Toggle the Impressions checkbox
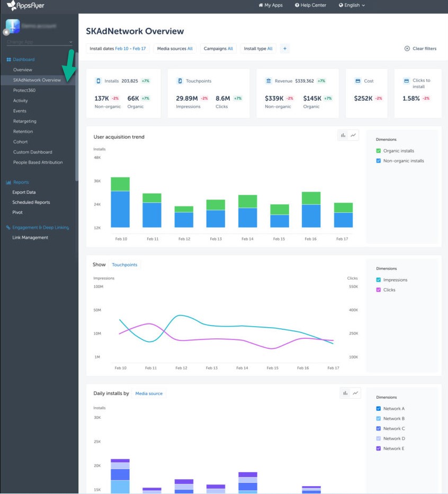 click(378, 280)
